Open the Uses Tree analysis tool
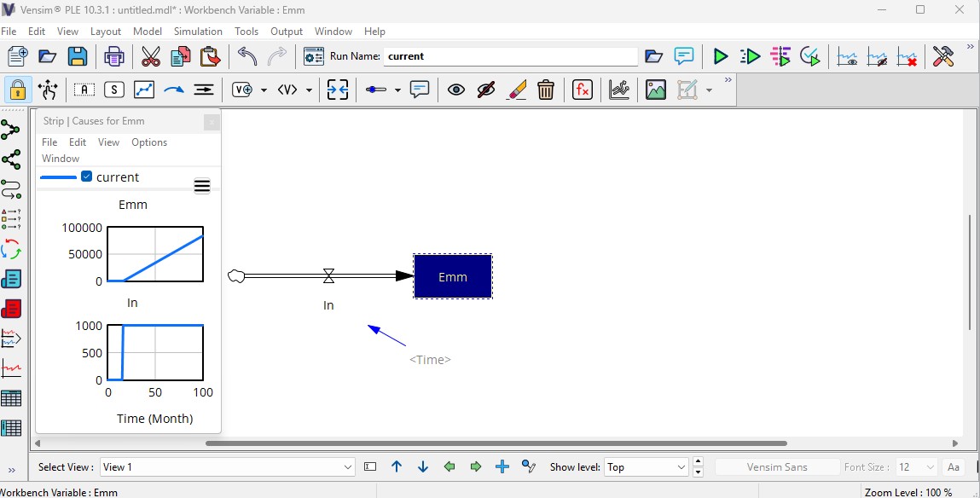 pyautogui.click(x=10, y=159)
